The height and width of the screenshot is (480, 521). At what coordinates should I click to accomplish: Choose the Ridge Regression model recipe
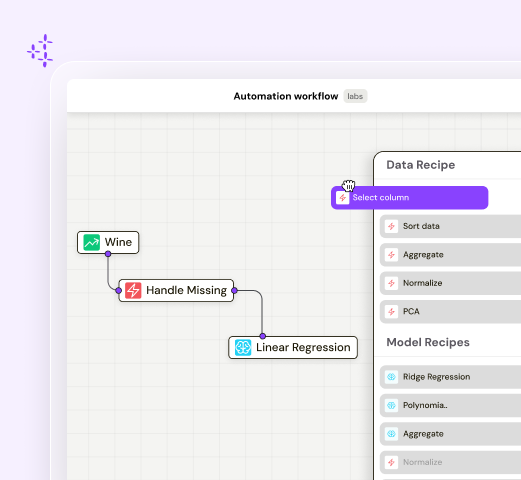450,377
